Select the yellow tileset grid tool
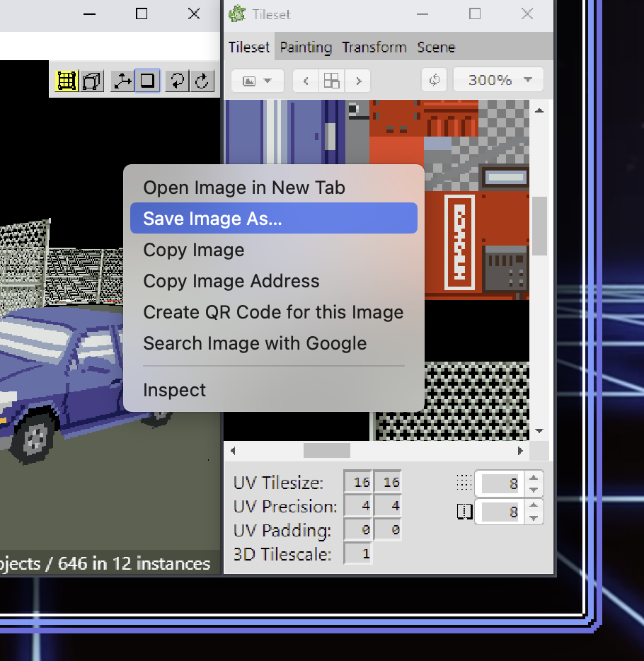This screenshot has height=661, width=644. point(66,80)
